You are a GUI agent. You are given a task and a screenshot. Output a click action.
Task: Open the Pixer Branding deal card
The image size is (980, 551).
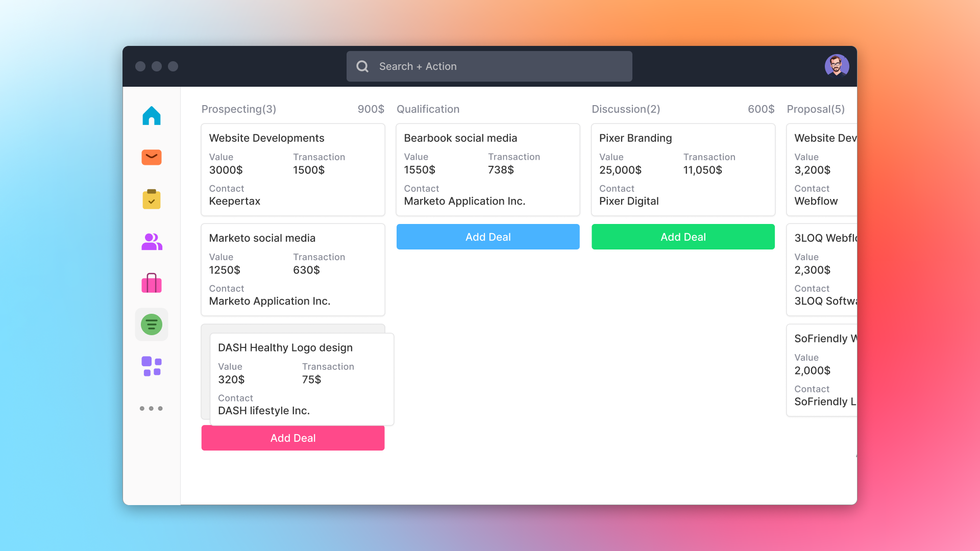point(683,169)
